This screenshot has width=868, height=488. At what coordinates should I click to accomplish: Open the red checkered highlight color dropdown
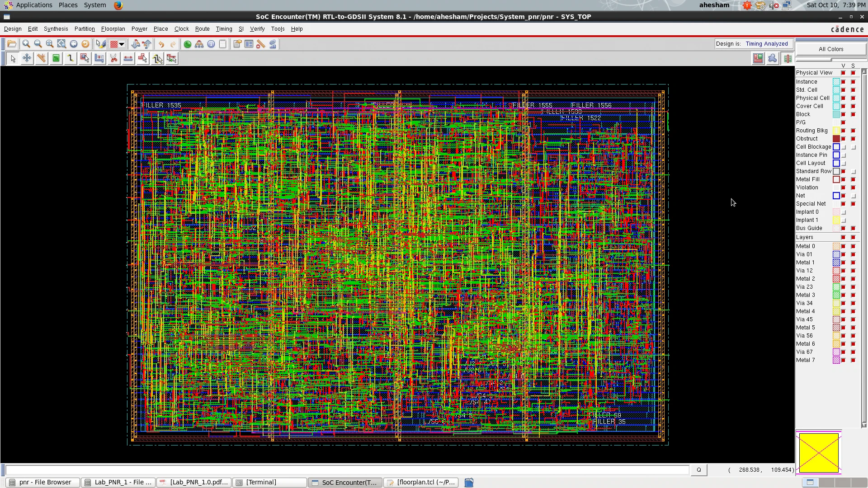coord(122,44)
